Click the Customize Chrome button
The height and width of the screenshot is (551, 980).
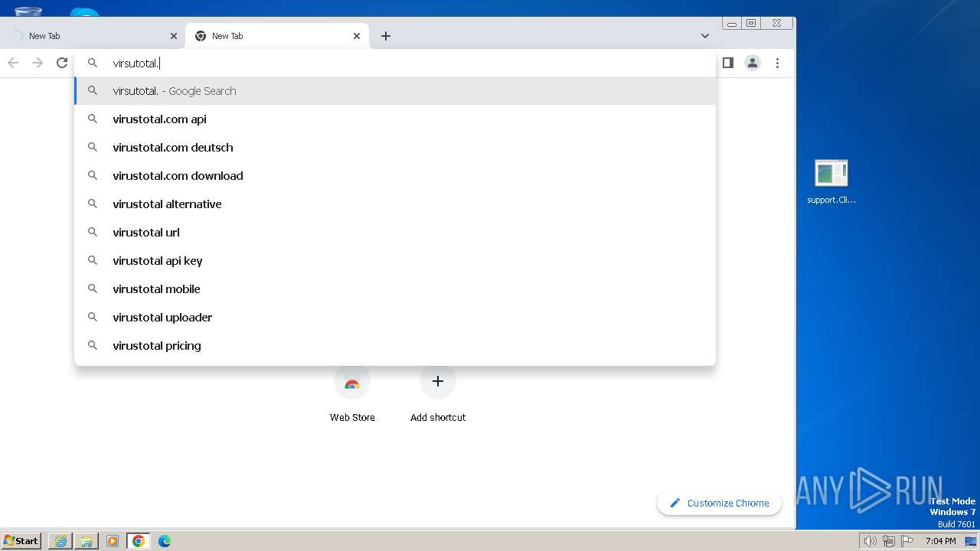719,503
